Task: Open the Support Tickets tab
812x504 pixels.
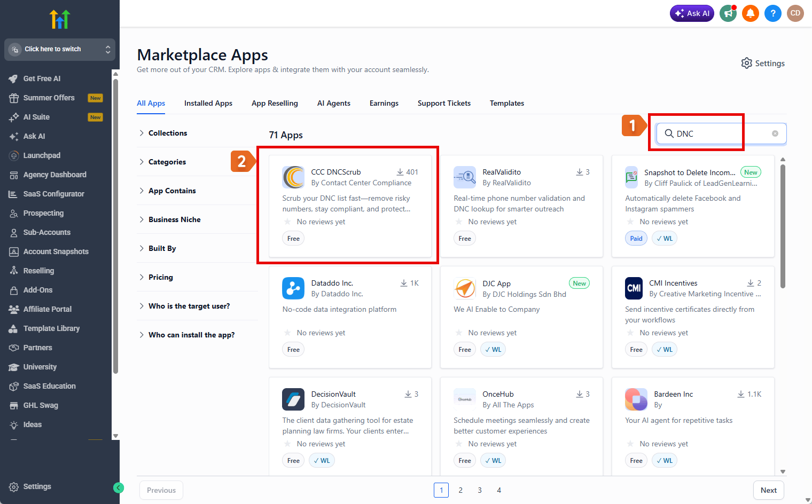Action: click(x=444, y=103)
